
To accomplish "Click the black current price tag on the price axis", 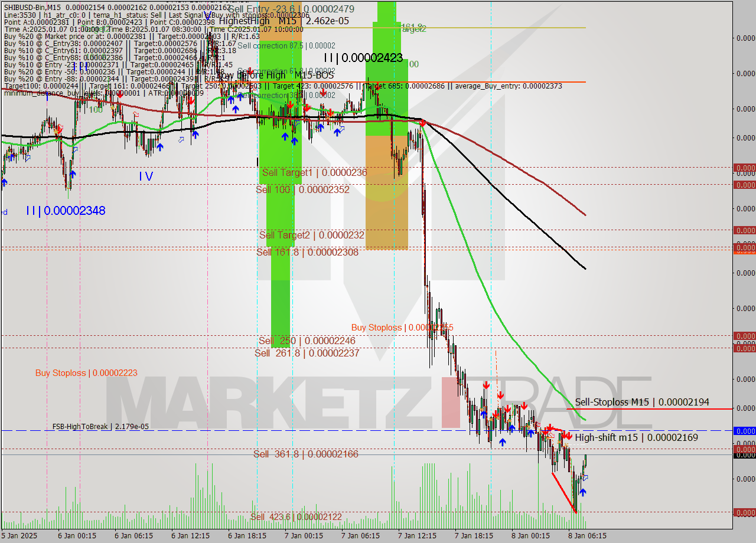I will (x=744, y=454).
